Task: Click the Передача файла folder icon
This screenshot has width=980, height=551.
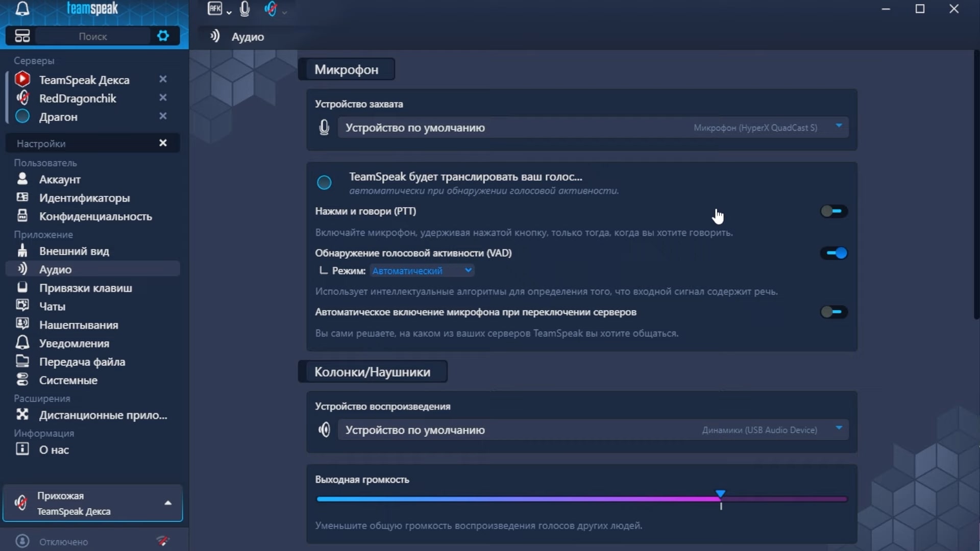Action: tap(22, 361)
